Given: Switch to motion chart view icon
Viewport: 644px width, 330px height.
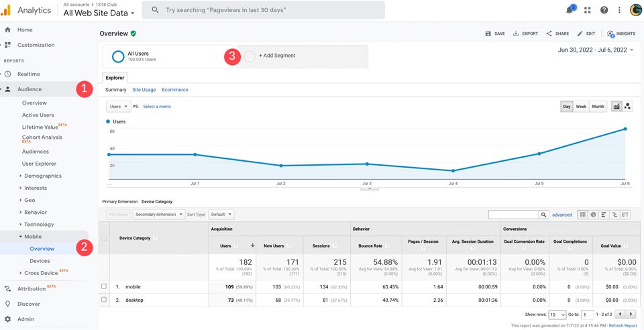Looking at the screenshot, I should [x=628, y=107].
